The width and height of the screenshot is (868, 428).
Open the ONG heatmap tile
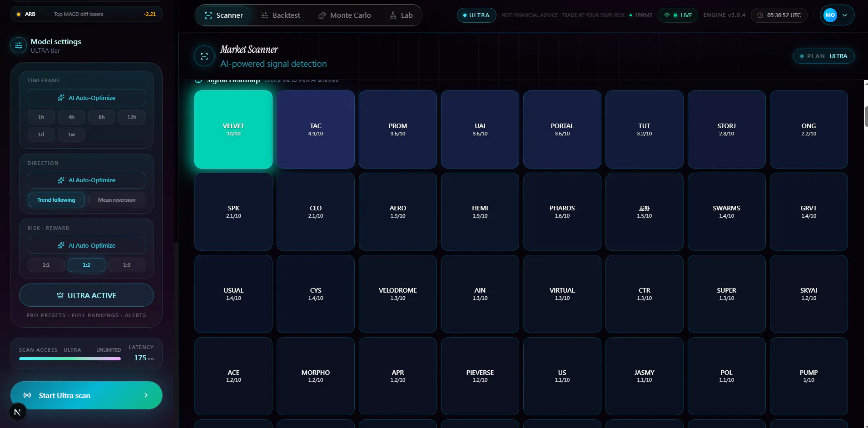pos(809,129)
